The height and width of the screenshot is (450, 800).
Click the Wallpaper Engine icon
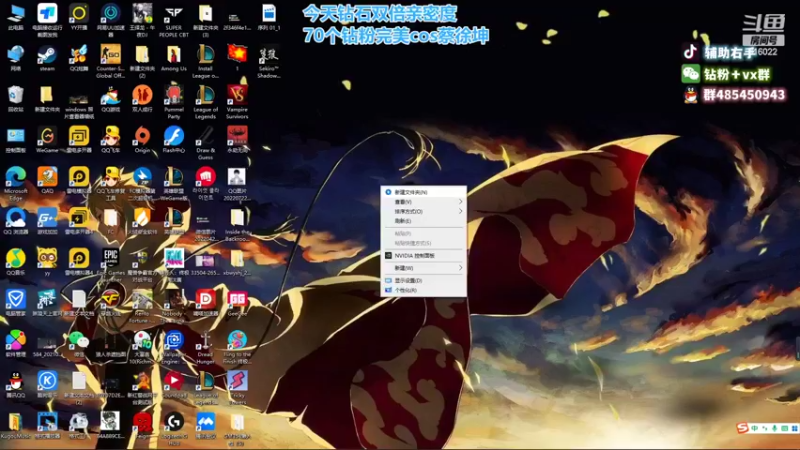pyautogui.click(x=173, y=347)
